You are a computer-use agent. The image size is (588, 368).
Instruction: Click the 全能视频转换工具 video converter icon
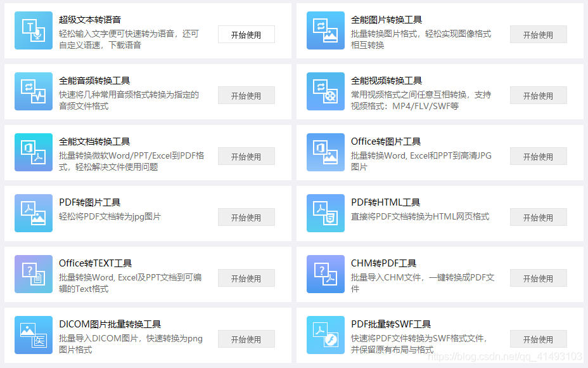coord(326,91)
